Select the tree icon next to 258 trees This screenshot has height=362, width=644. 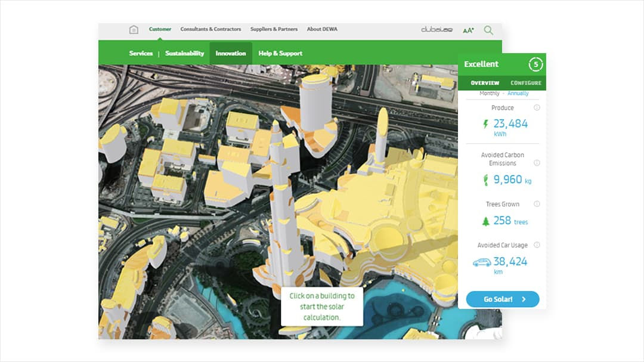pos(486,221)
